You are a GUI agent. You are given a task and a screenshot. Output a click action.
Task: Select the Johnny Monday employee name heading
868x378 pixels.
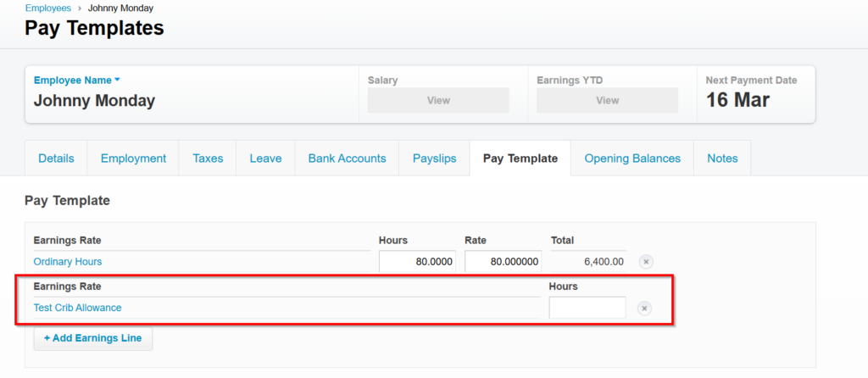coord(95,101)
